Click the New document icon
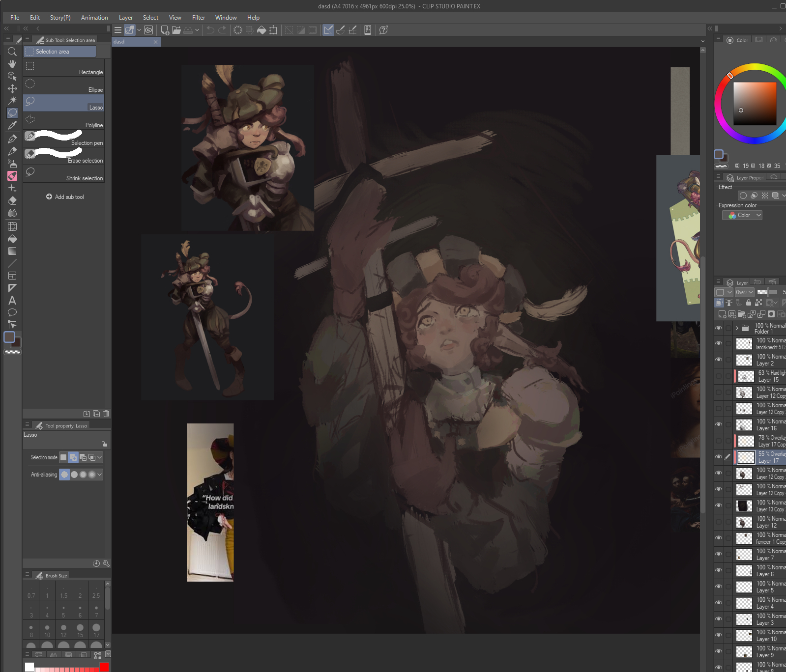 click(x=165, y=30)
